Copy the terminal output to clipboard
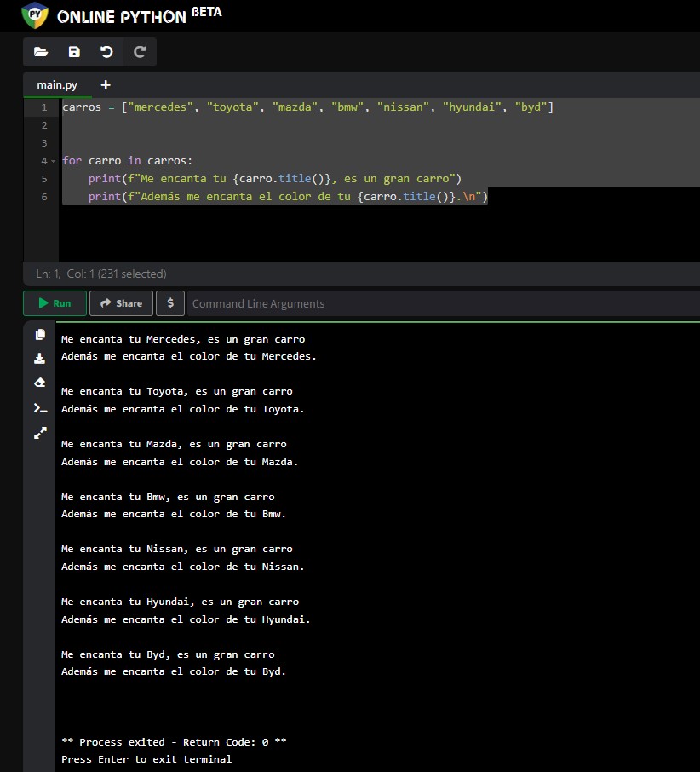Screen dimensions: 700x772 [40, 335]
